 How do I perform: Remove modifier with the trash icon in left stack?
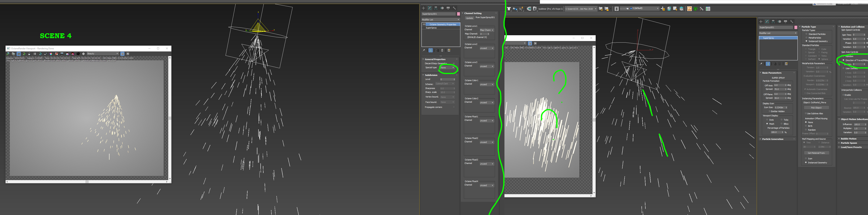coord(442,50)
